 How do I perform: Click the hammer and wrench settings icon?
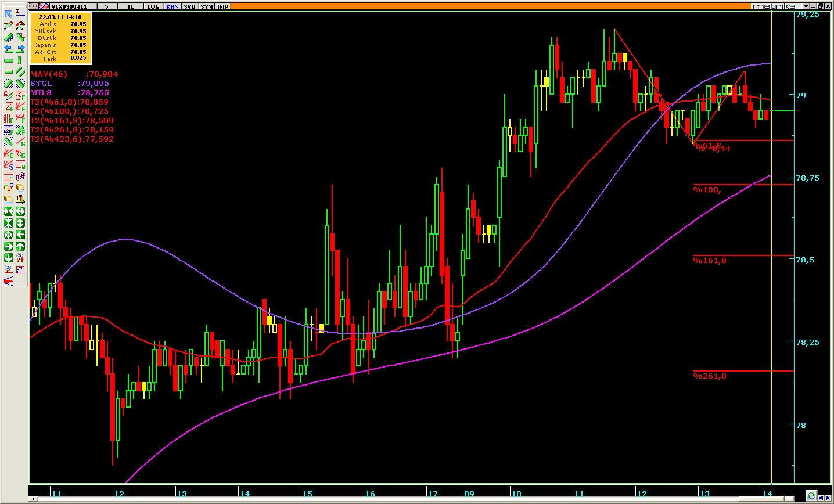pyautogui.click(x=20, y=26)
